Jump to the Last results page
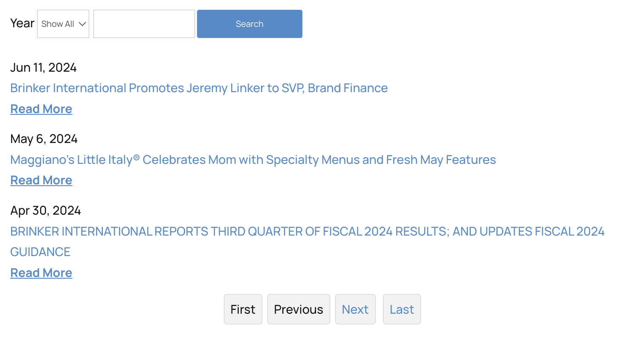 pyautogui.click(x=402, y=309)
